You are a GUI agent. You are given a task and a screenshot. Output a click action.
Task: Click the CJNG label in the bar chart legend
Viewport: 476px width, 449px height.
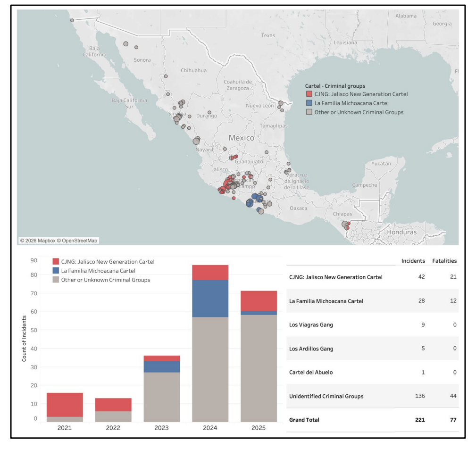(109, 262)
